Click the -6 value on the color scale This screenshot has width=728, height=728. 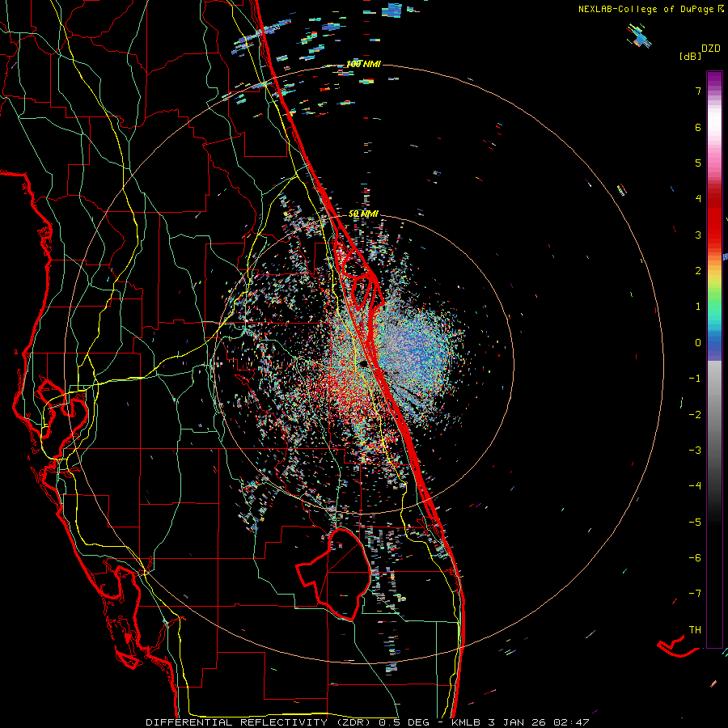[x=695, y=558]
